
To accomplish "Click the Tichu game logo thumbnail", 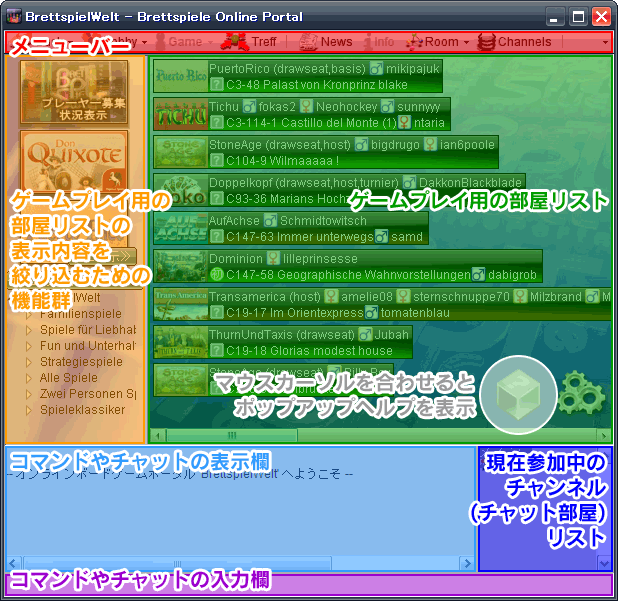I will [181, 114].
